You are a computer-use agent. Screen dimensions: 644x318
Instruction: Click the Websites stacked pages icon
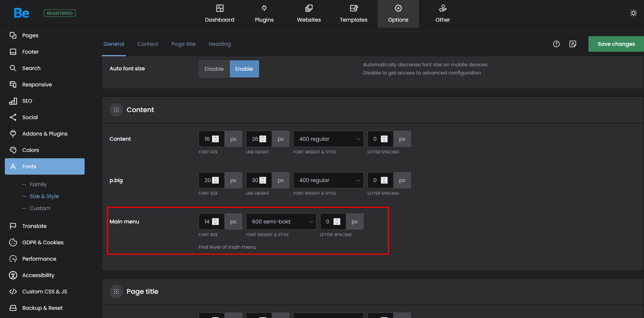(309, 8)
